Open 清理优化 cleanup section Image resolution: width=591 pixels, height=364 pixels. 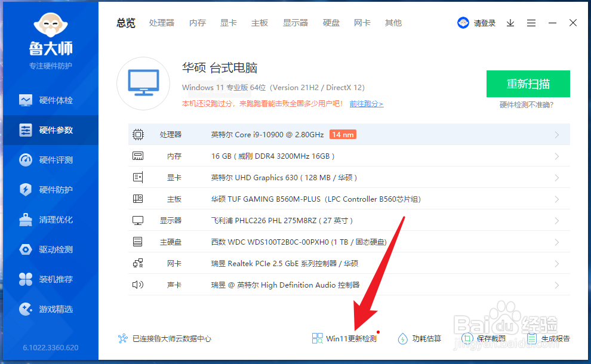pyautogui.click(x=51, y=220)
